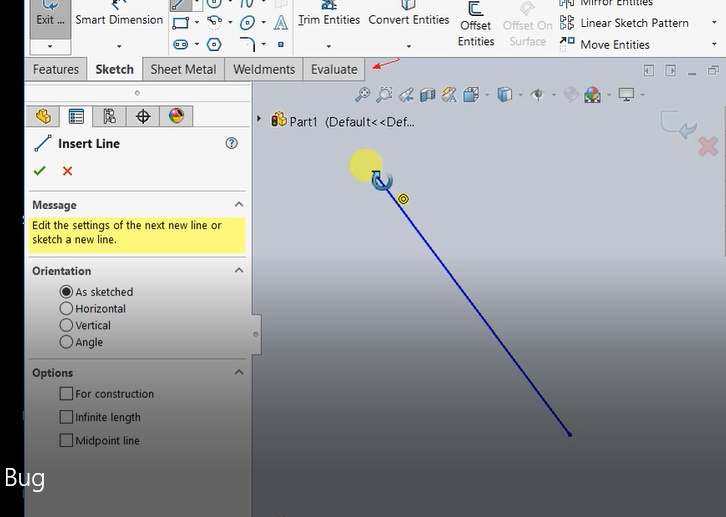Open Smart Dimension dropdown arrow
This screenshot has height=517, width=726.
119,46
